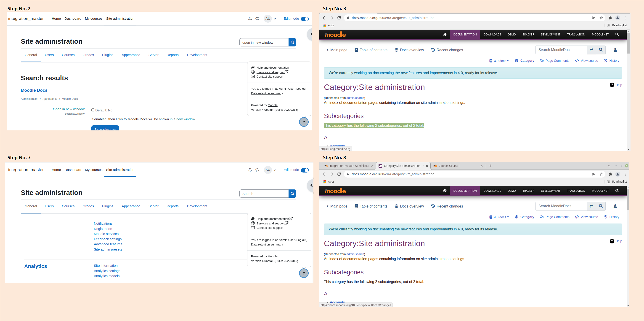Switch to Course: Course 1 browser tab
644x321 pixels.
(x=458, y=166)
